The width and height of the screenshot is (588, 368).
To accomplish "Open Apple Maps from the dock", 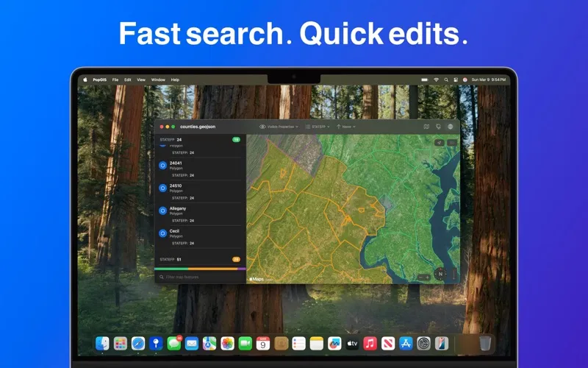I will click(209, 343).
